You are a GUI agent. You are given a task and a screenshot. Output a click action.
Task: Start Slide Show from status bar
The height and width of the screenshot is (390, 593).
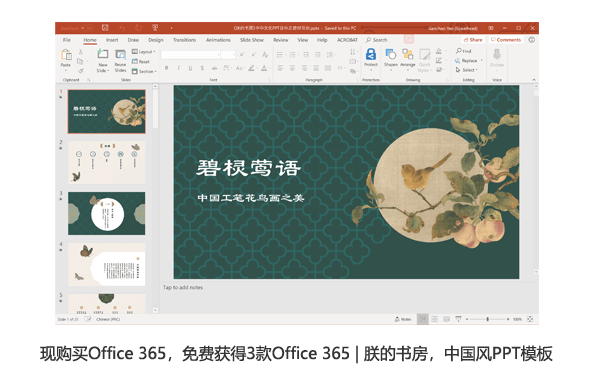click(458, 319)
